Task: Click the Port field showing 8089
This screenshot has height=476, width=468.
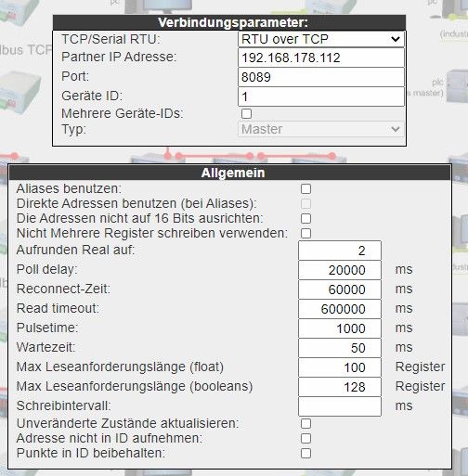Action: 321,77
